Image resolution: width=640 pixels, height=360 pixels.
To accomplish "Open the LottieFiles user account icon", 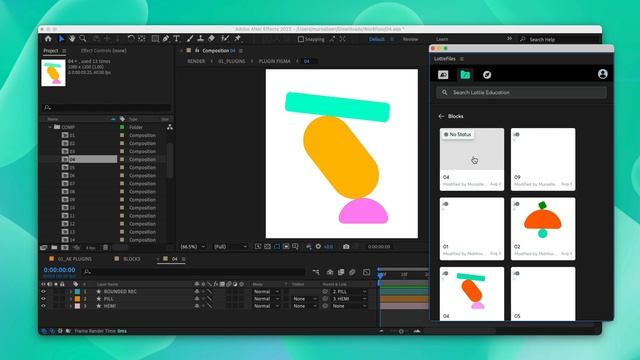I will pos(602,74).
